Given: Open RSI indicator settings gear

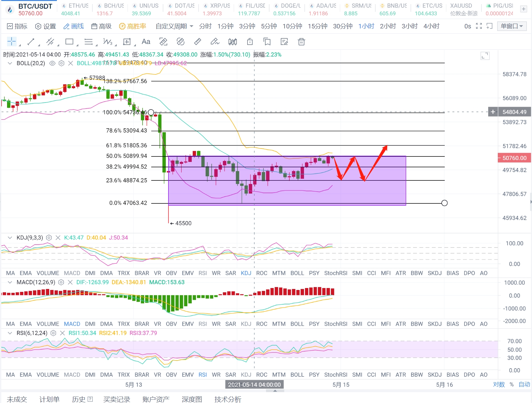Looking at the screenshot, I should [53, 333].
